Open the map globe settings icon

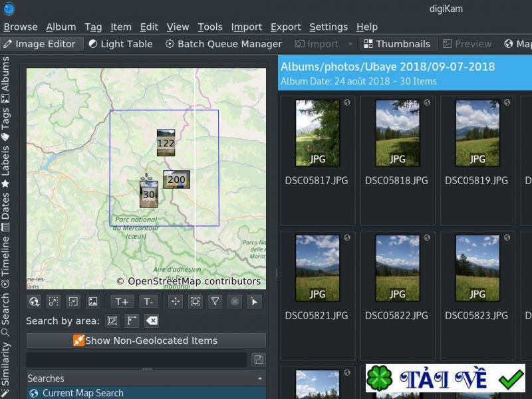click(x=34, y=301)
